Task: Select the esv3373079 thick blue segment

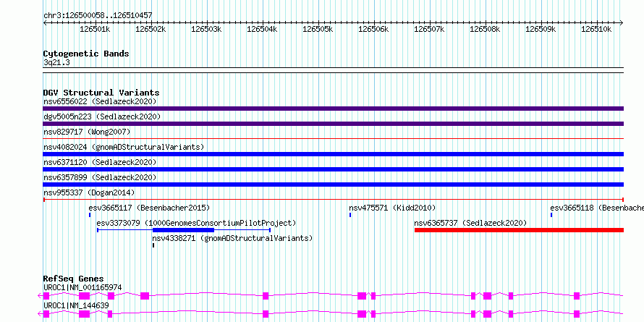Action: pos(183,230)
